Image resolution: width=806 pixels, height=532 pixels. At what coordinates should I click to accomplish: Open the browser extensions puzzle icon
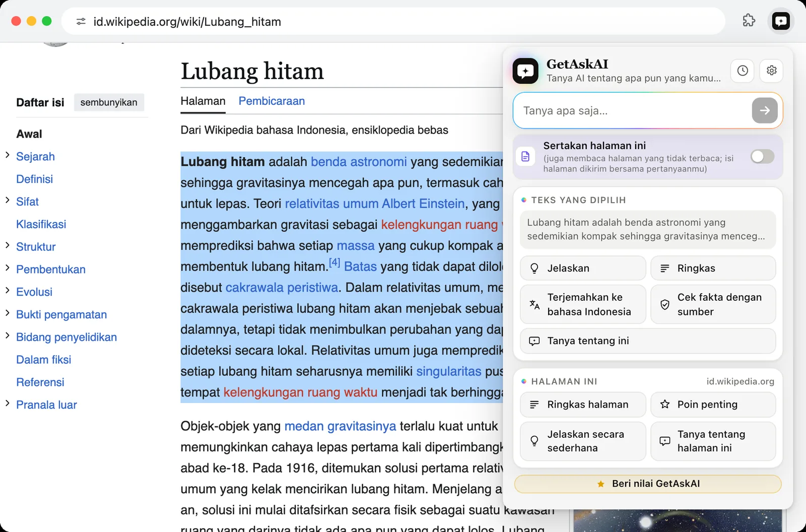point(749,21)
